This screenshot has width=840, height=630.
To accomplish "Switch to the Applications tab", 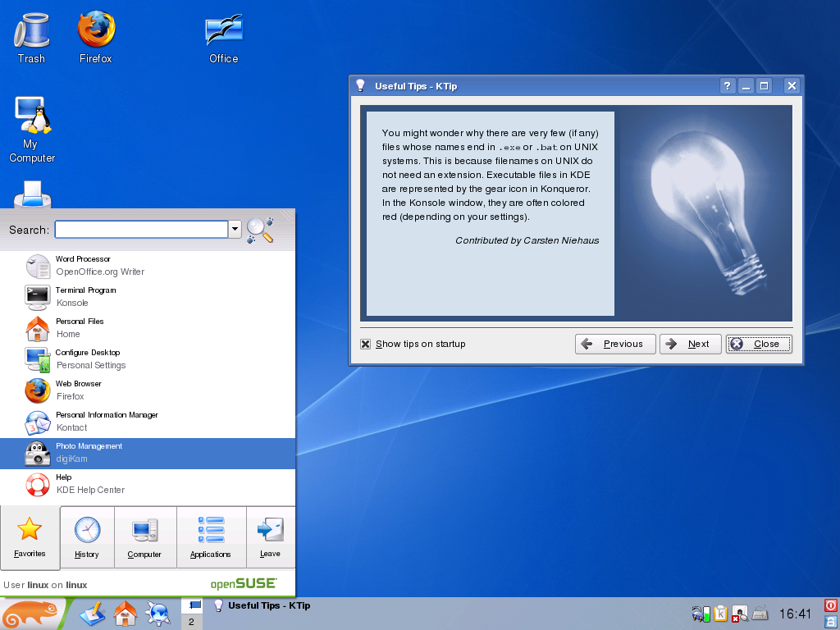I will coord(211,537).
